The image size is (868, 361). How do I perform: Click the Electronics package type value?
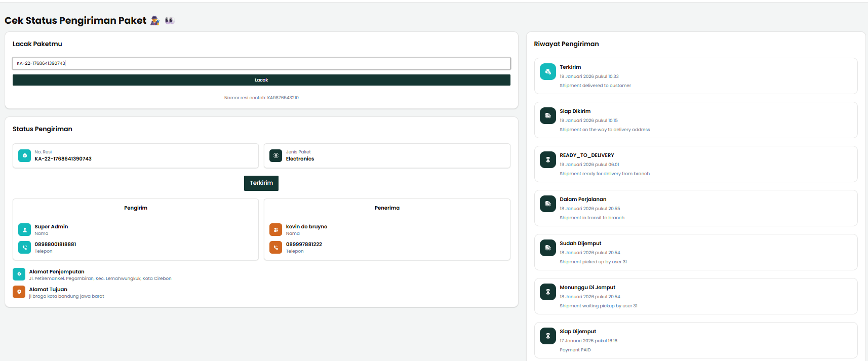[x=300, y=159]
